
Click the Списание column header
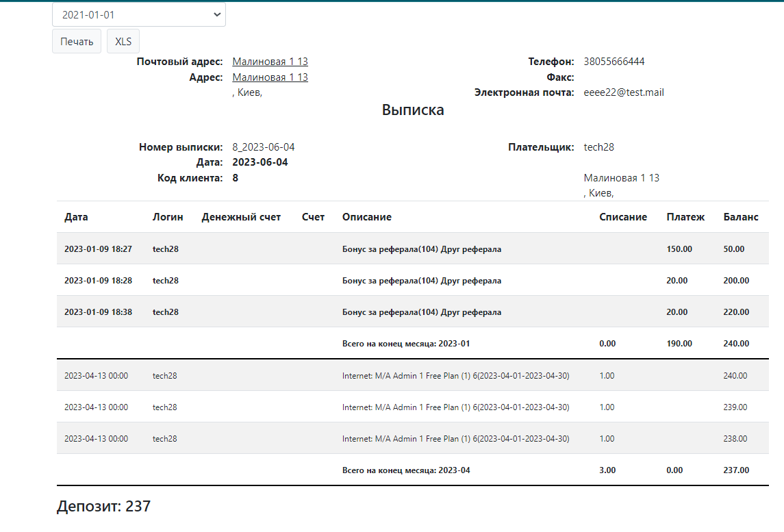(622, 217)
